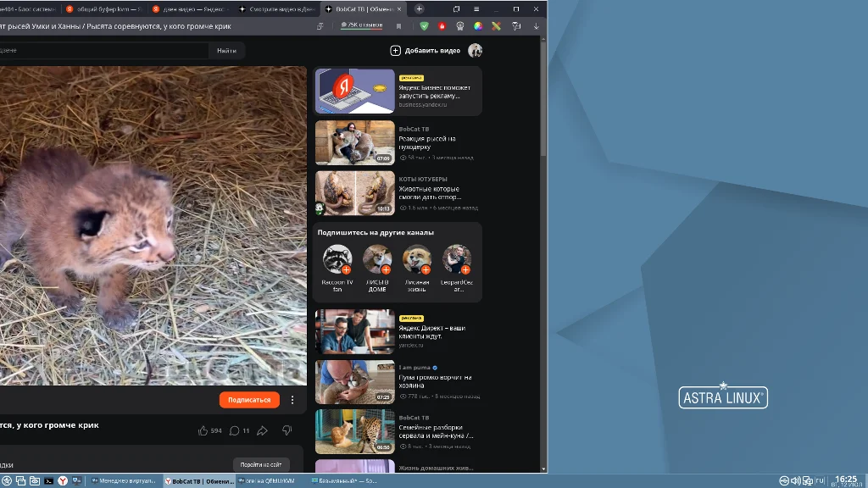Open 'Жизнь домашних жив...' video title

pos(436,468)
